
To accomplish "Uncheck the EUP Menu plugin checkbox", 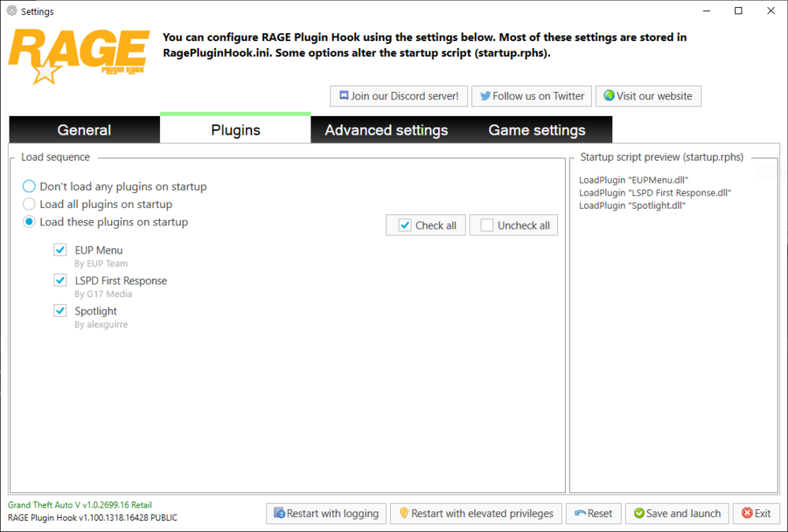I will coord(61,250).
